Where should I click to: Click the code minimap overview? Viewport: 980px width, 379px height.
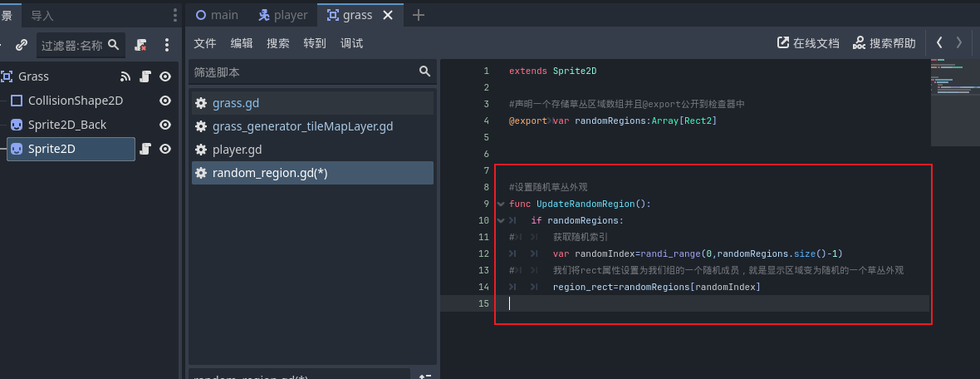[955, 102]
